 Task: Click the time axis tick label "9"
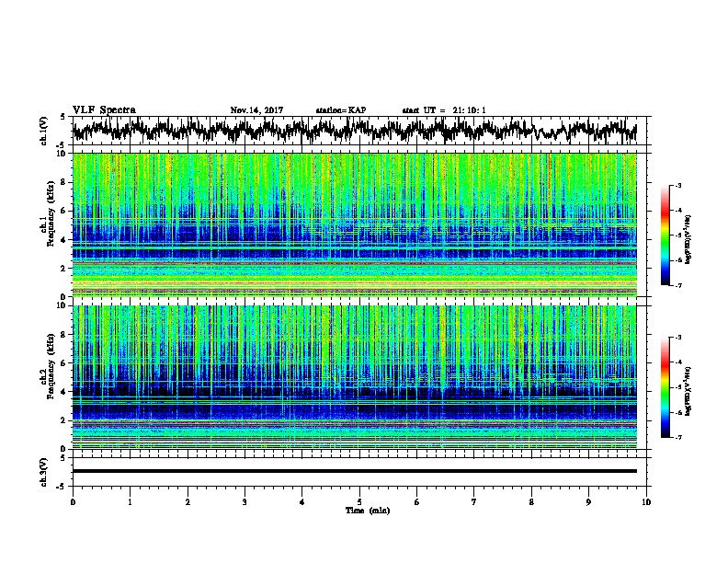(x=588, y=502)
